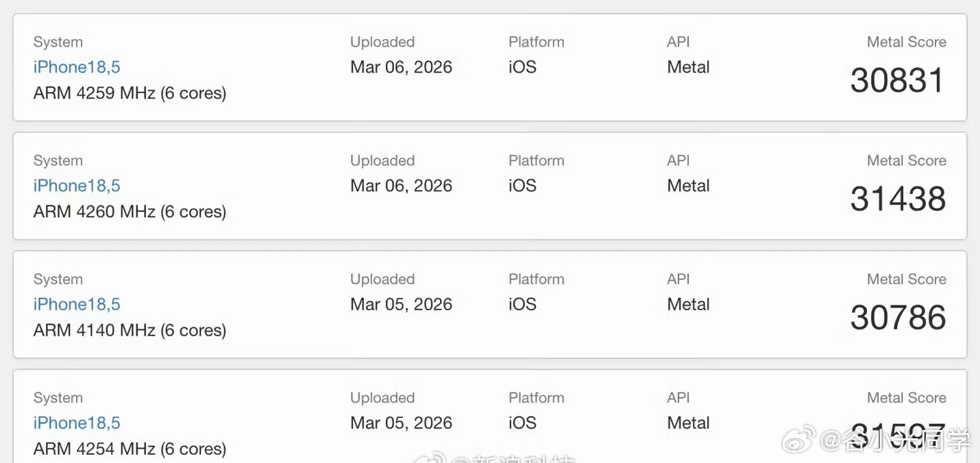Click the Weibo logo watermark icon
Viewport: 980px width, 463px height.
[x=799, y=438]
